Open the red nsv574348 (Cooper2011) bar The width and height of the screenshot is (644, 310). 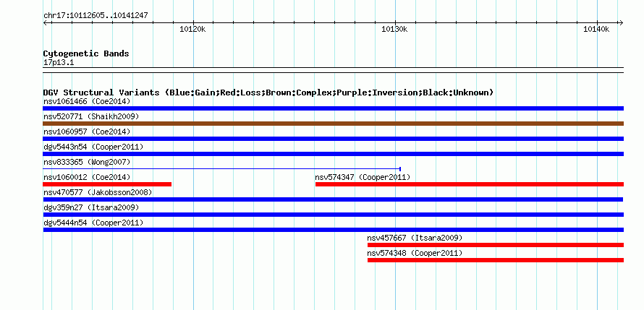click(x=496, y=260)
